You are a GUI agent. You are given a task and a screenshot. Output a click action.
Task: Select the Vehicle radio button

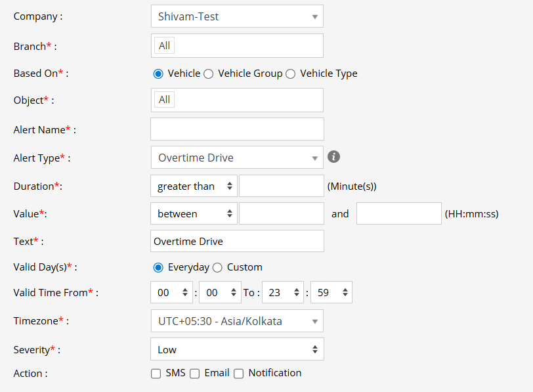[158, 74]
